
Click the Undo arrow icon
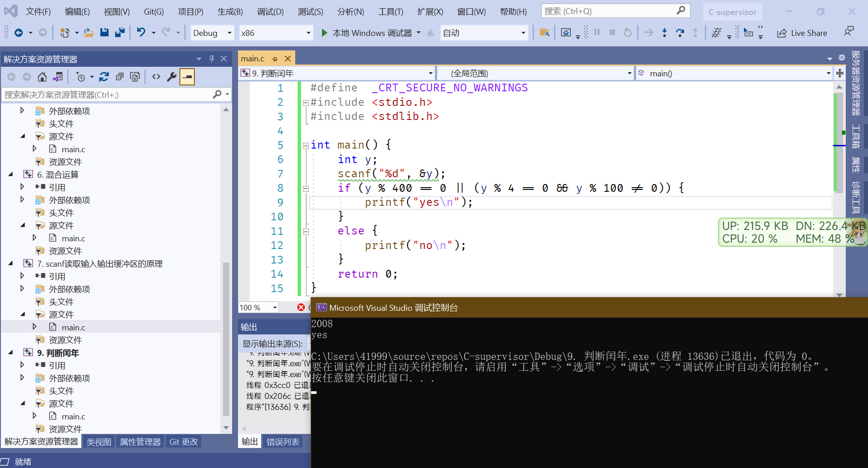tap(141, 33)
